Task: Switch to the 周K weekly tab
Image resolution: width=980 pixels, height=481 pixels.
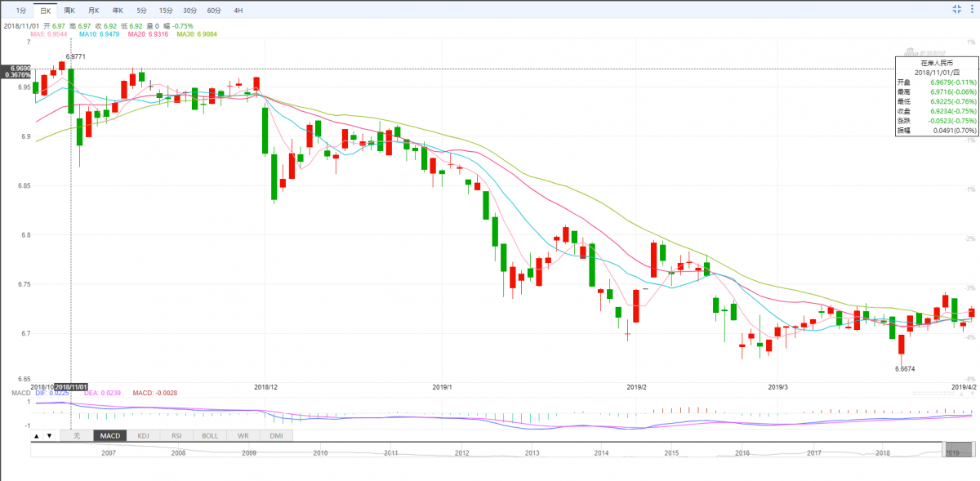Action: [69, 10]
